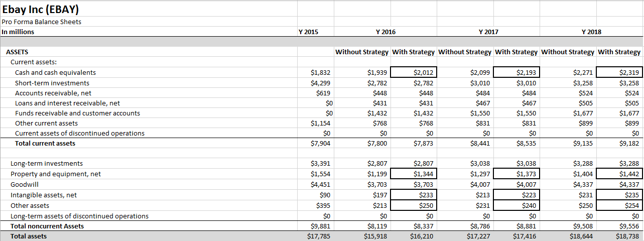Select the Y 2017 column header
This screenshot has height=241, width=644.
click(488, 32)
